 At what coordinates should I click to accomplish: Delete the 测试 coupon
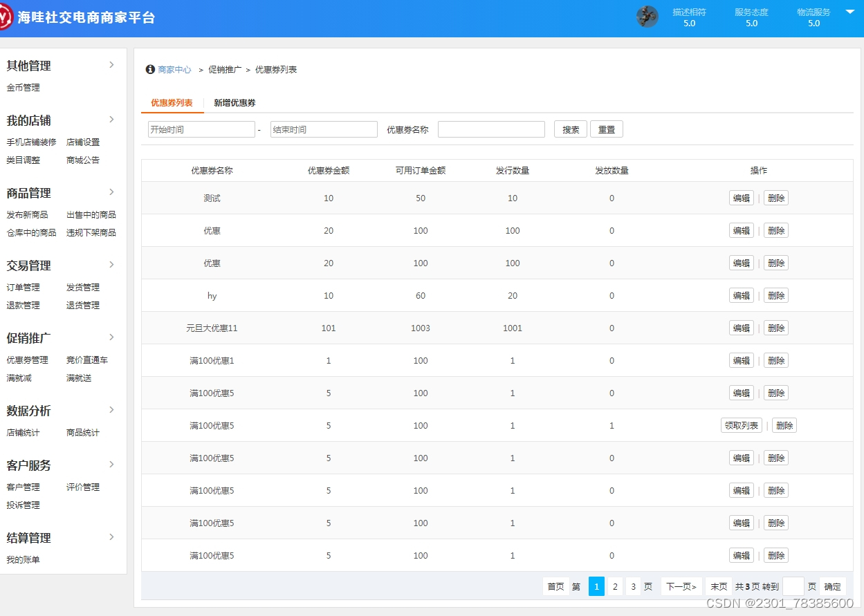click(x=776, y=198)
